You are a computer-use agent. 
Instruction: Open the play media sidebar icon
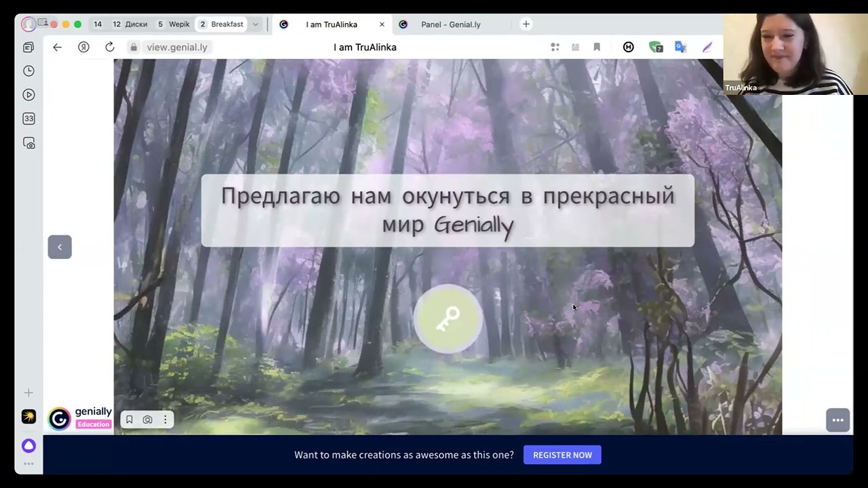coord(28,95)
